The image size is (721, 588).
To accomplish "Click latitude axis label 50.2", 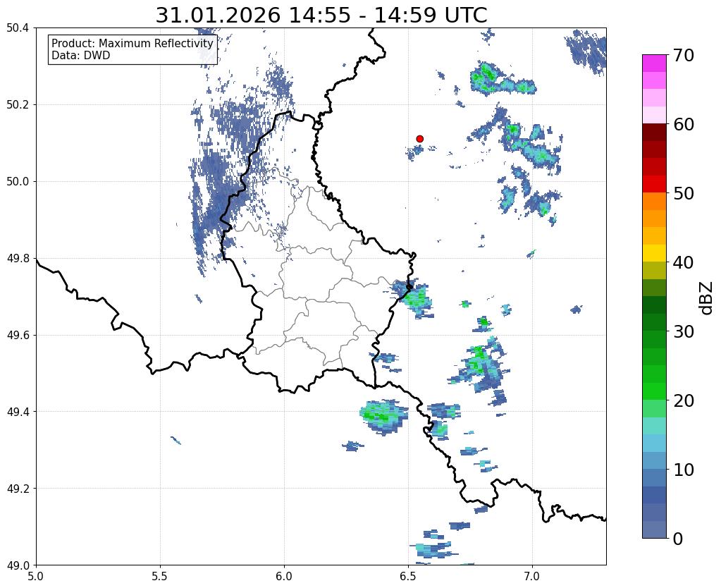I will click(x=18, y=105).
